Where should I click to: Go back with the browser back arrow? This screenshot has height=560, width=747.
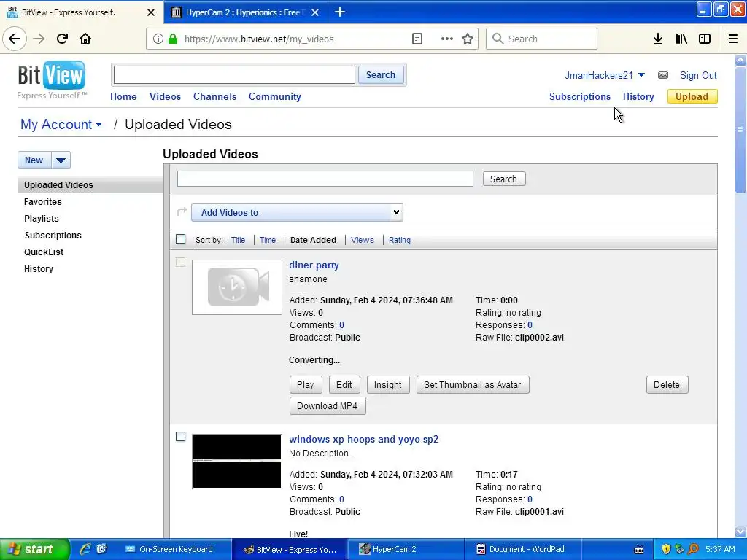[15, 39]
